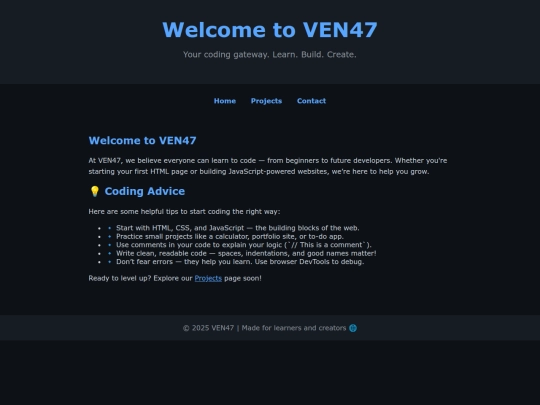Click the light bulb emoji icon
The height and width of the screenshot is (405, 540).
[95, 191]
